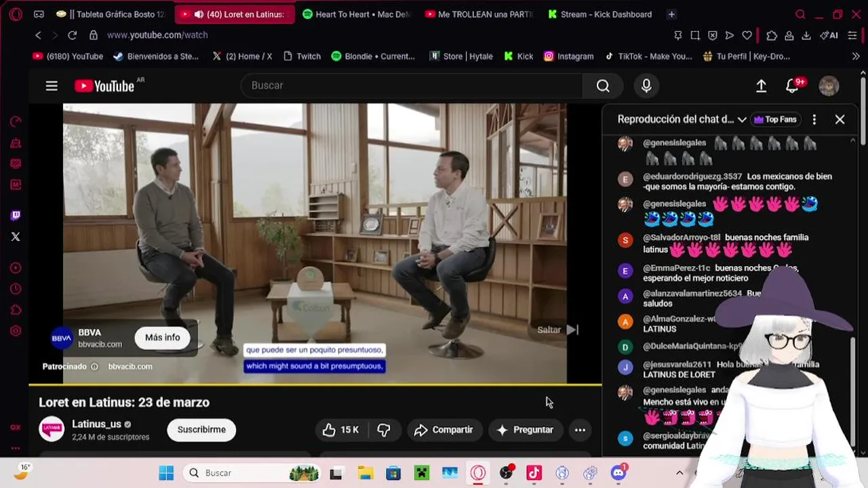Image resolution: width=868 pixels, height=488 pixels.
Task: Open the video's three-dot more actions
Action: tap(580, 430)
